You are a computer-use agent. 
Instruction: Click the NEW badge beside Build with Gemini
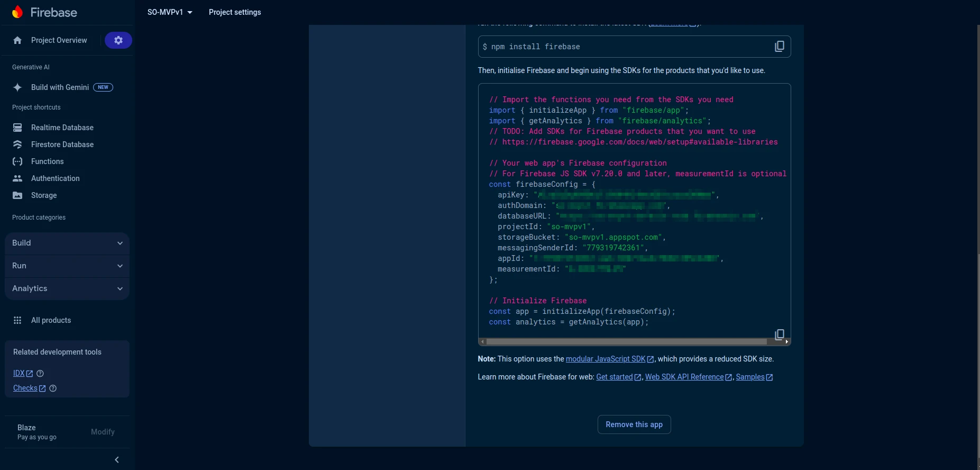(x=103, y=87)
